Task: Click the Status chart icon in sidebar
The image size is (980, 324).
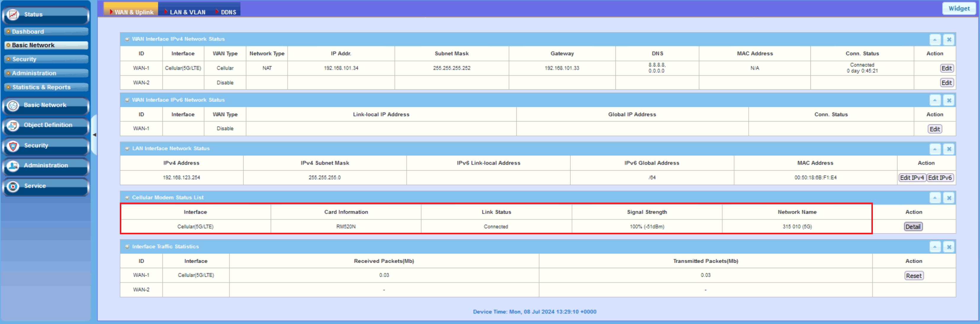Action: pos(13,15)
